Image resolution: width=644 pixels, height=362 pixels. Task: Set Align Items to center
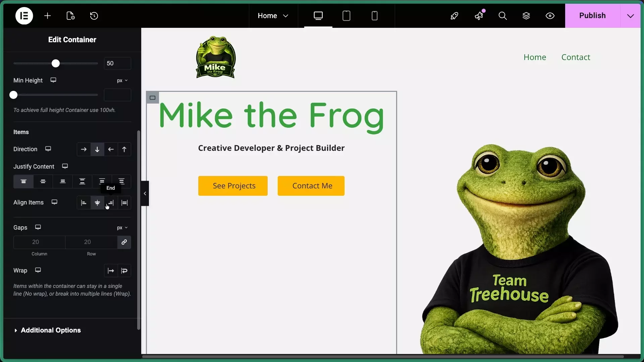pos(97,203)
